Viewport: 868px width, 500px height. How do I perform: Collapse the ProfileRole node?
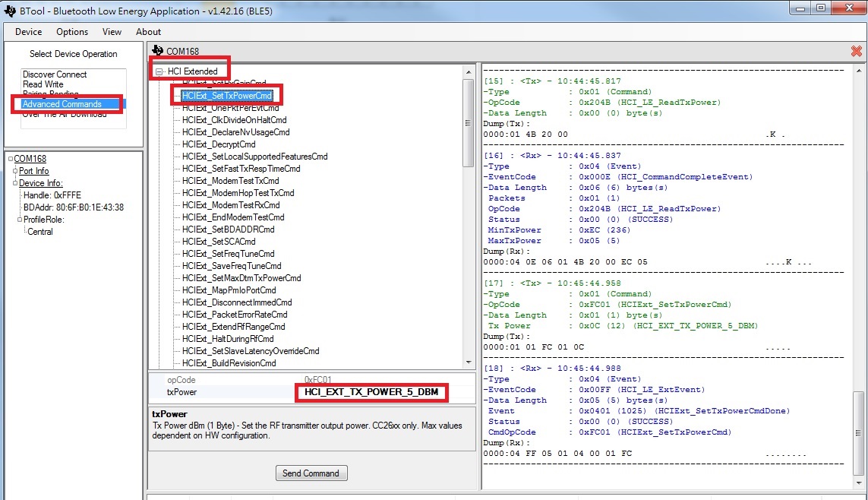click(x=20, y=220)
